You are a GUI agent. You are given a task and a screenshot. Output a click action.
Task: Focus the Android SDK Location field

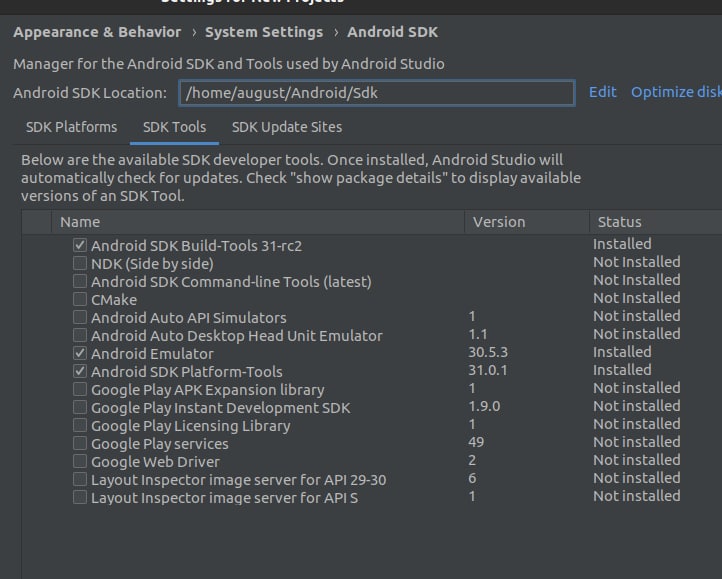click(377, 93)
